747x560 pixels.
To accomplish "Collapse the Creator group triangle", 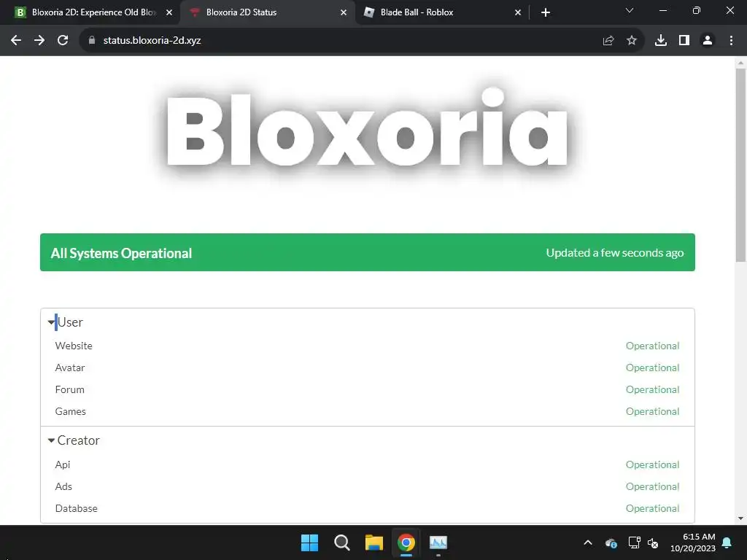I will 51,440.
